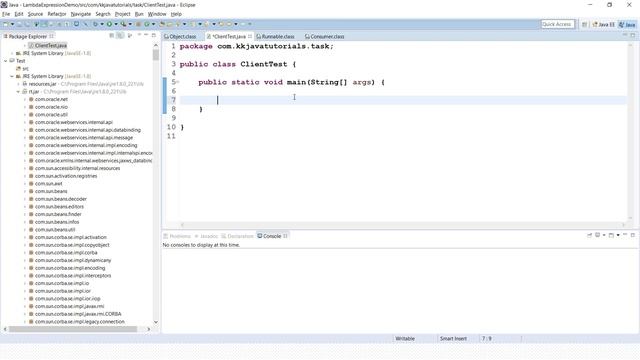
Task: Click line 5 folding toggle in editor
Action: click(178, 82)
